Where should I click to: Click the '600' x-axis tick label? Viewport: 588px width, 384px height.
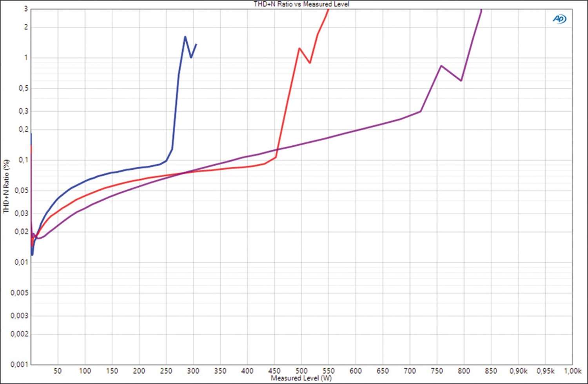click(356, 371)
